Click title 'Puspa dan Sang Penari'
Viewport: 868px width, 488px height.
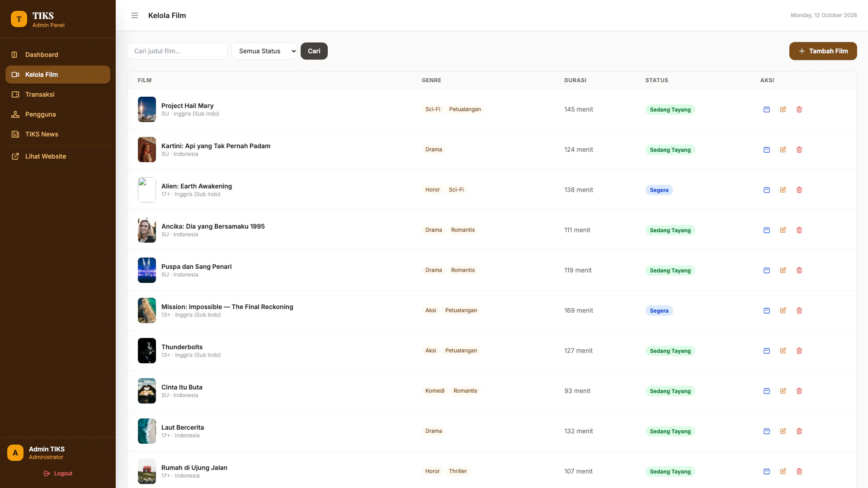pyautogui.click(x=197, y=267)
